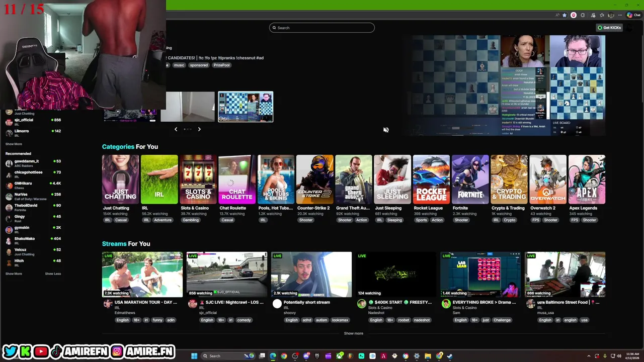Image resolution: width=644 pixels, height=362 pixels.
Task: Open the Potentially short stream thumbnail
Action: pos(311,275)
